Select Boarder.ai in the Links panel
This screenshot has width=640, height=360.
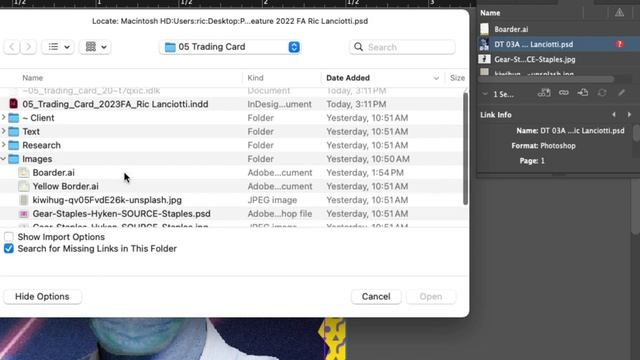pyautogui.click(x=511, y=29)
